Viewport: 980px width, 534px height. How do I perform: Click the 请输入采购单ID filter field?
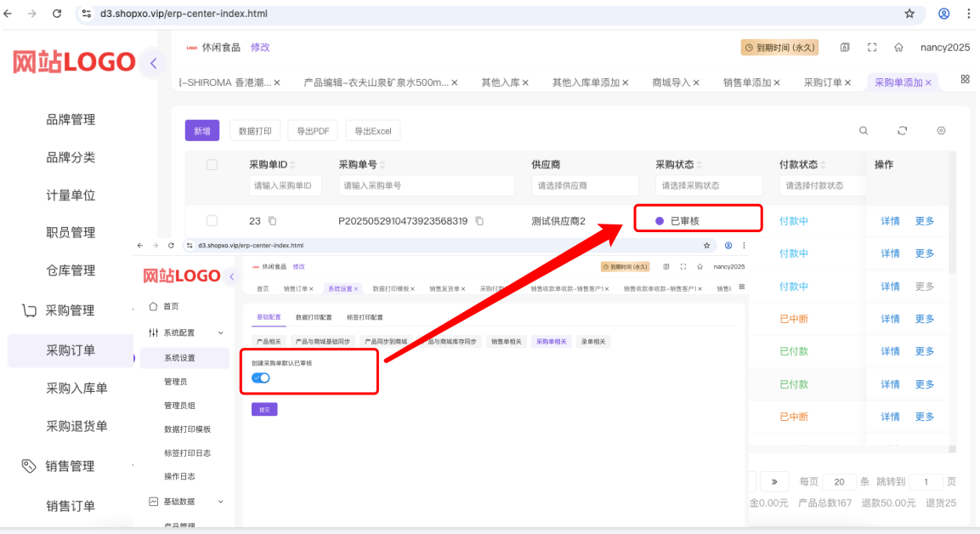pos(285,185)
